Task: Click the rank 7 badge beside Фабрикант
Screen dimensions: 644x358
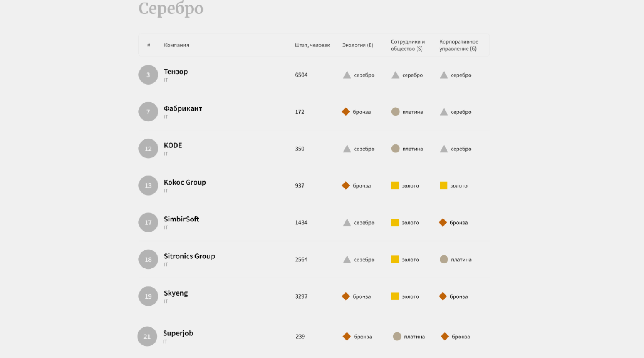Action: click(148, 112)
